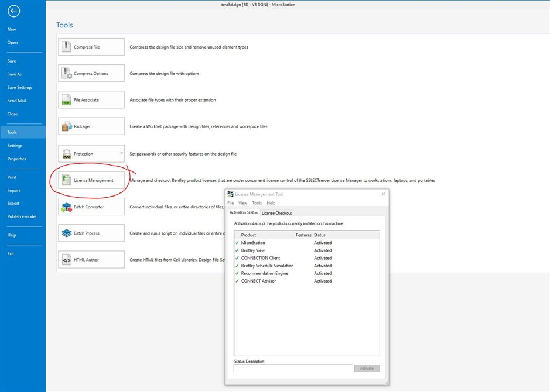This screenshot has width=550, height=392.
Task: Click the checkmark beside Bentley Schedule Simulation
Action: point(237,266)
